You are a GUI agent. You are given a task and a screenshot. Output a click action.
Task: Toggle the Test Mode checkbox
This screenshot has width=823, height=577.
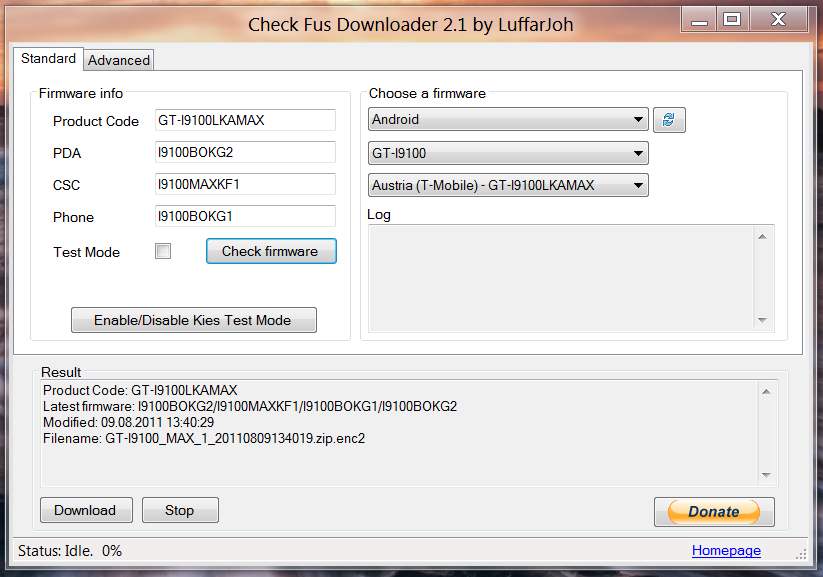[x=163, y=251]
